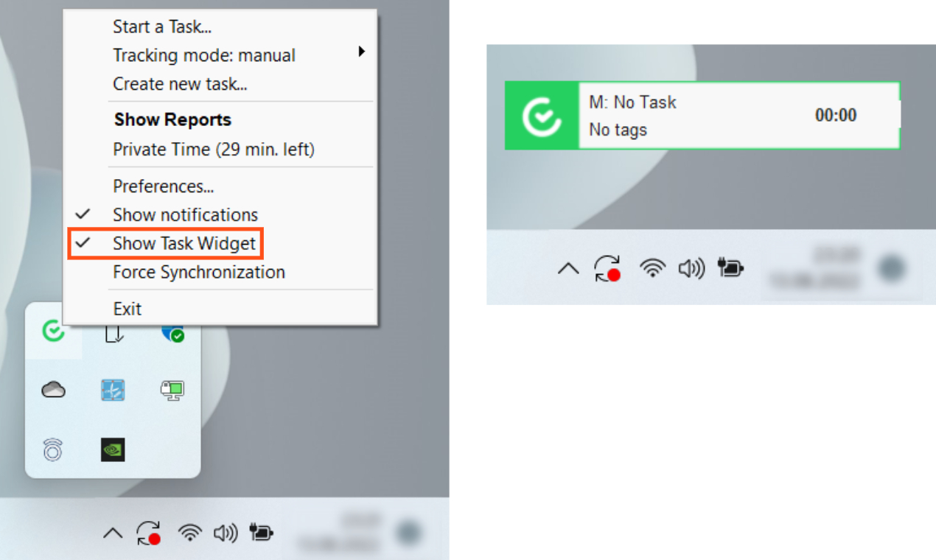Image resolution: width=936 pixels, height=560 pixels.
Task: Open hidden icons chevron on right taskbar
Action: [x=568, y=269]
